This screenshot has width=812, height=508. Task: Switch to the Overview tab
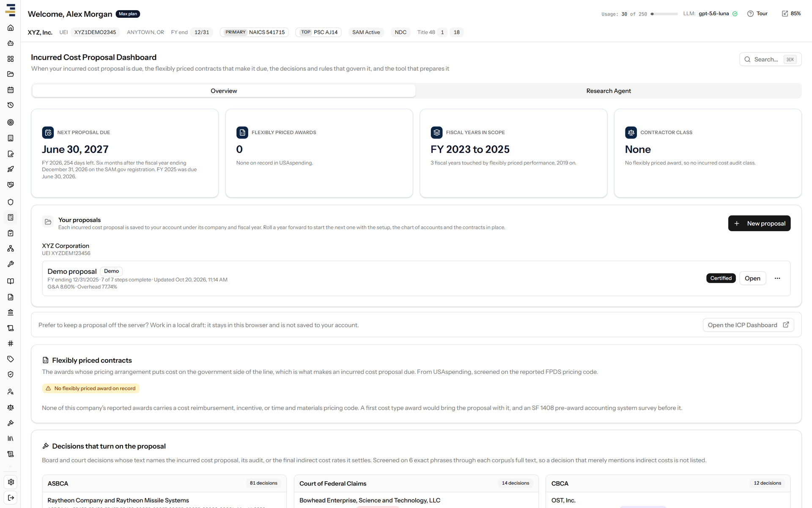click(x=224, y=91)
